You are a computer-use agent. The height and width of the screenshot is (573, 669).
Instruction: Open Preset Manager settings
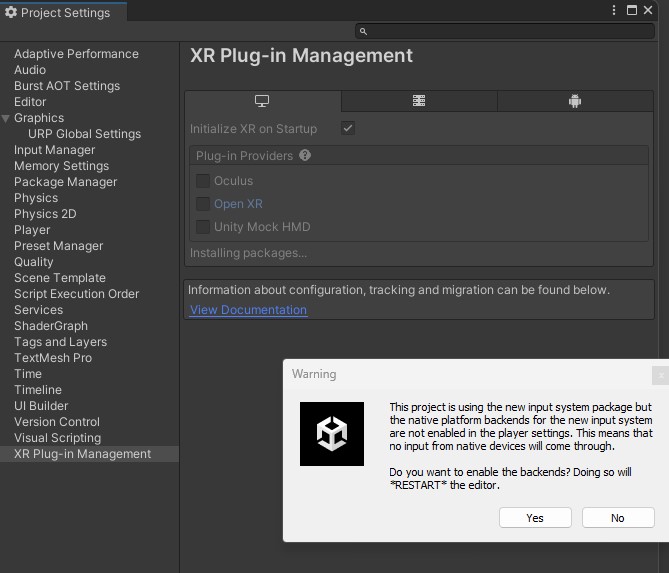coord(58,246)
